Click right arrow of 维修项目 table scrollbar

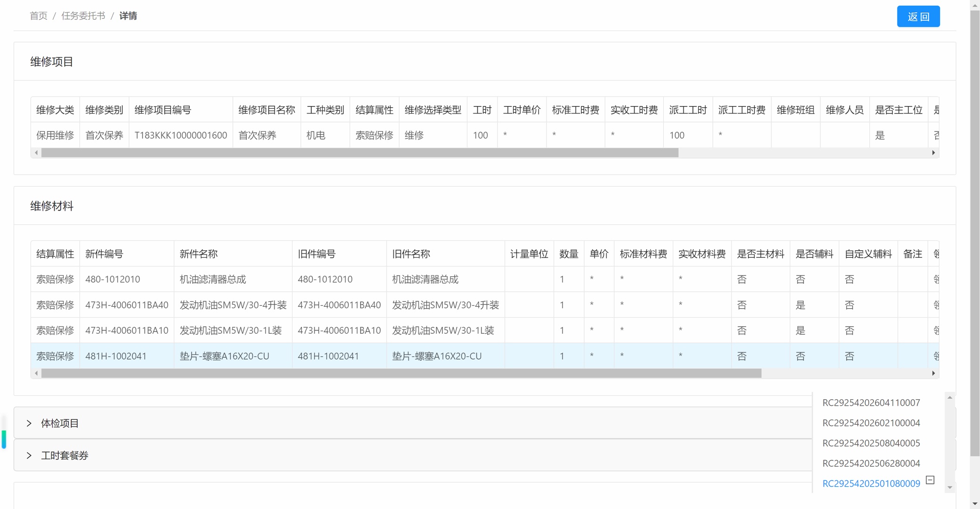pos(933,153)
